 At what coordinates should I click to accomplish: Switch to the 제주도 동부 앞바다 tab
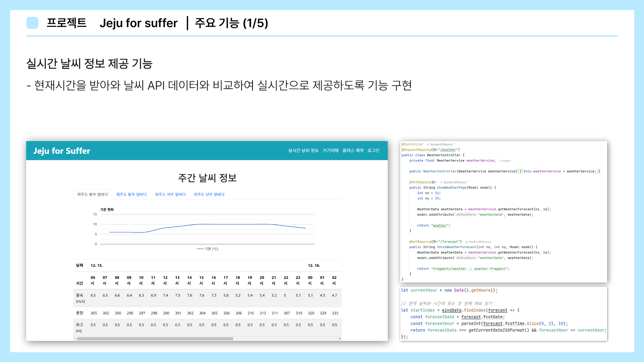[131, 194]
